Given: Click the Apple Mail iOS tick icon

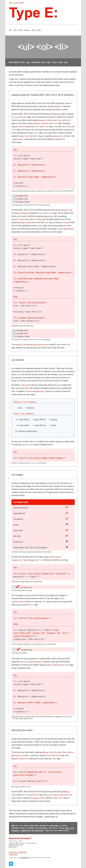Looking at the screenshot, I should 67,513.
